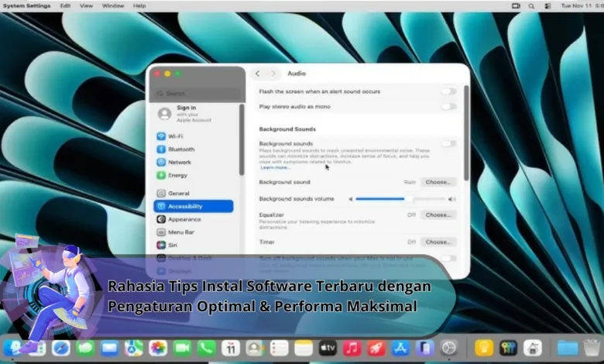Open Wi-Fi settings in the sidebar
The image size is (604, 364).
(176, 136)
